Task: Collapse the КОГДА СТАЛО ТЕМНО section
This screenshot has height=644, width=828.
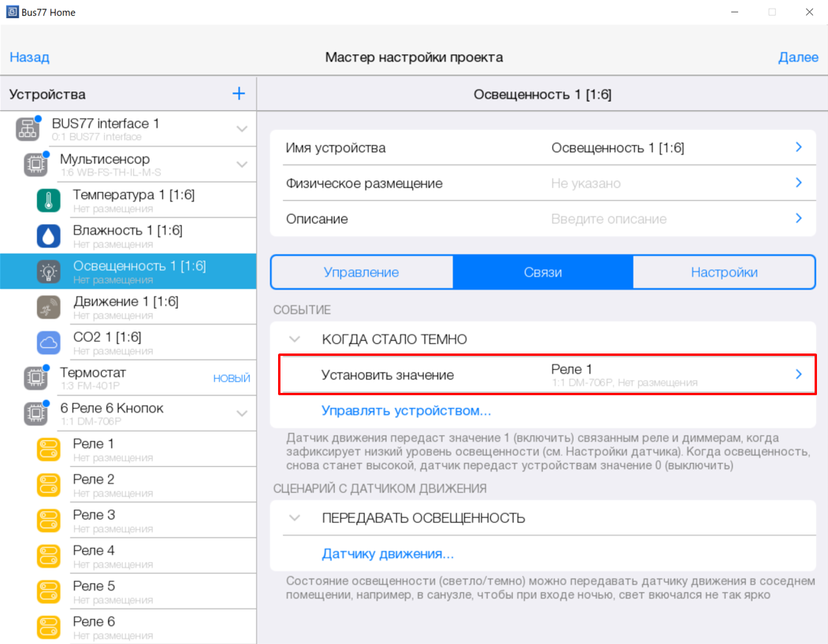Action: pos(295,339)
